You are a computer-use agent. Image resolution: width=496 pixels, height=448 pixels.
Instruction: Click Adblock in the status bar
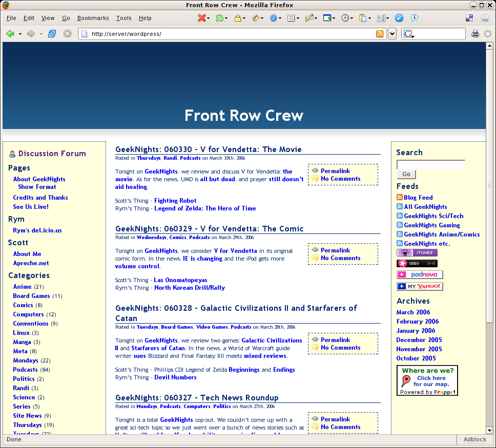(x=475, y=439)
